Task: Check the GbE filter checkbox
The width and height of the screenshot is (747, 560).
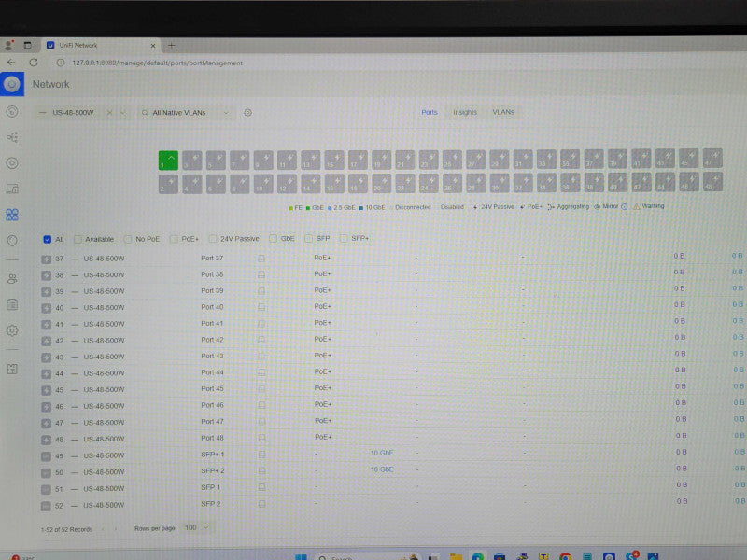Action: [273, 238]
